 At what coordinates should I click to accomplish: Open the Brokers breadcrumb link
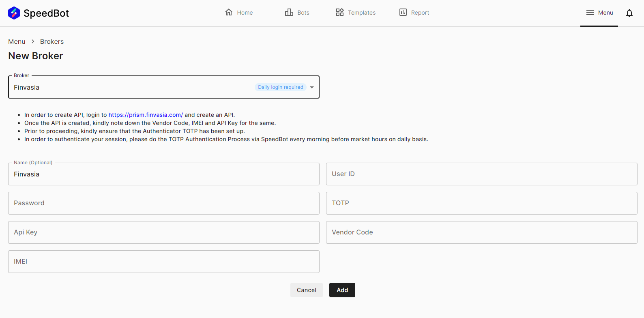52,41
